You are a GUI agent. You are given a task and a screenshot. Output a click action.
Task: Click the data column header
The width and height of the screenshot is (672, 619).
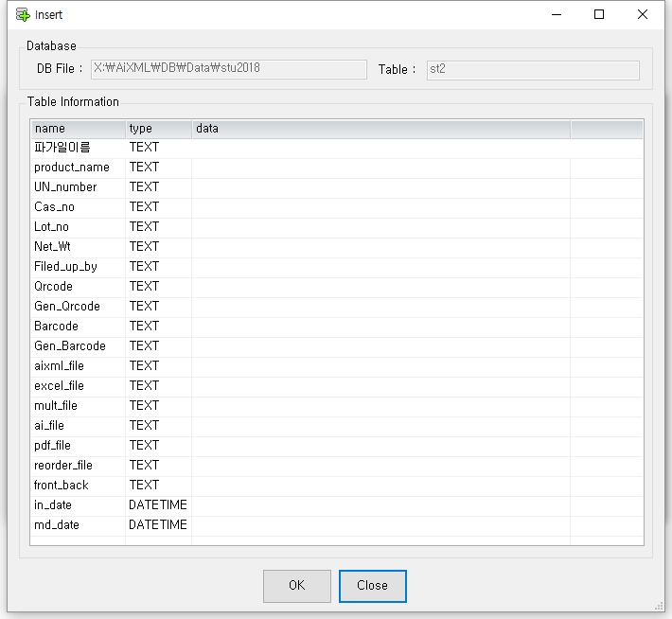click(x=380, y=129)
